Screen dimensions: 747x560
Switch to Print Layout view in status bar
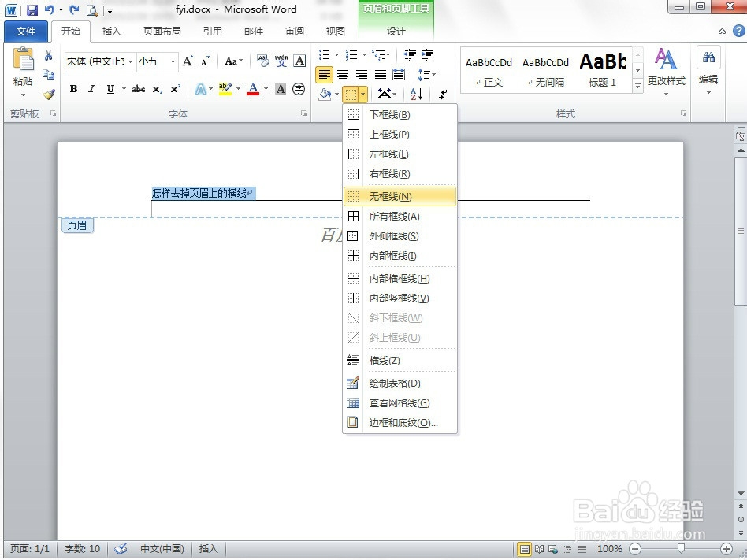[x=525, y=549]
